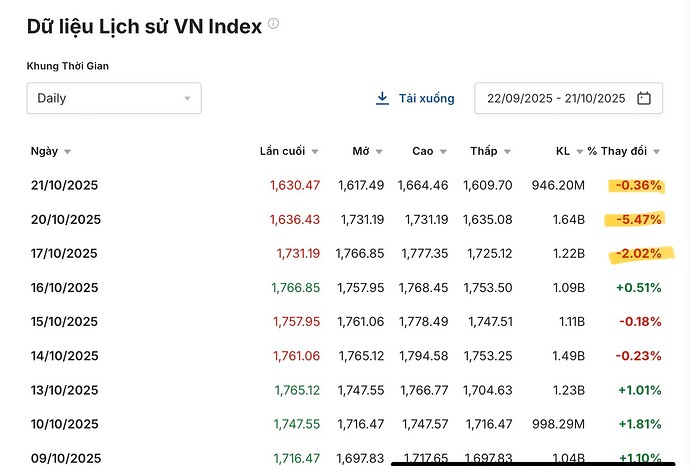Click the download arrow icon
Viewport: 690px width, 466px height.
382,98
